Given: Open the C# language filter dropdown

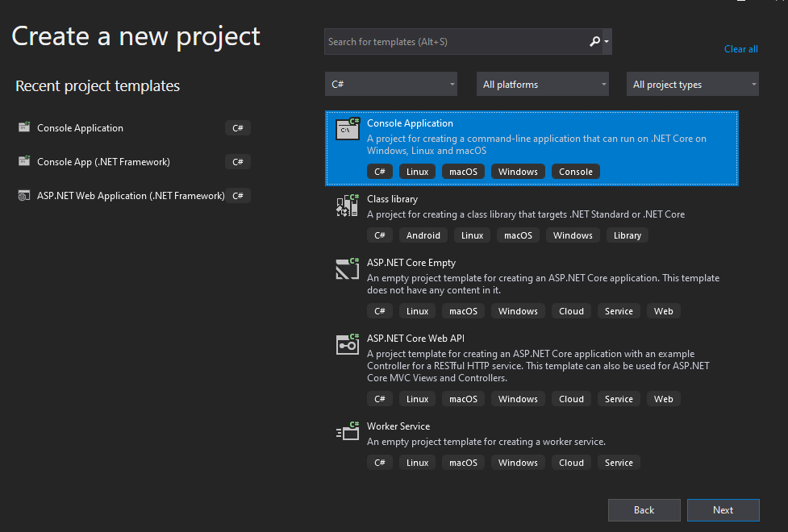Looking at the screenshot, I should coord(391,85).
